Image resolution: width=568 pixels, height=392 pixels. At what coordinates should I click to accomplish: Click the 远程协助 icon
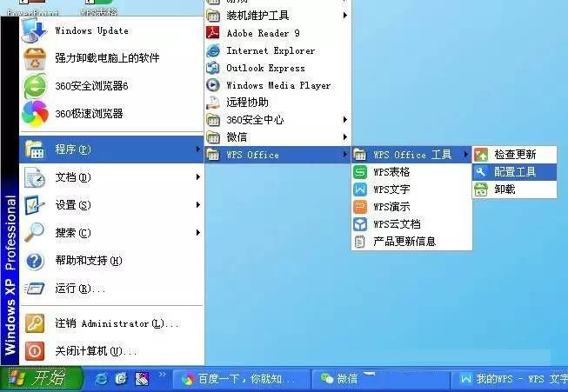tap(213, 103)
